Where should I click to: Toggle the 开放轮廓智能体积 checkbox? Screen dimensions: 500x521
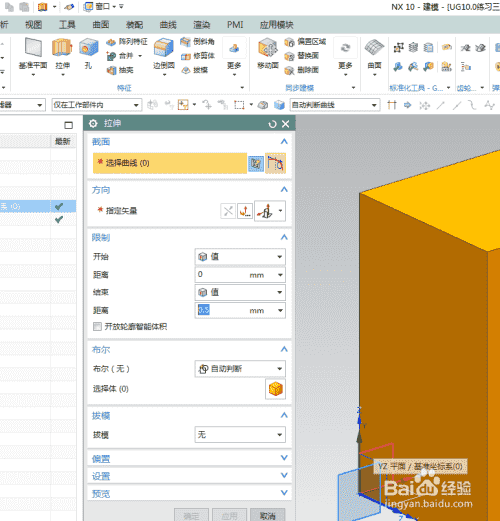tap(97, 326)
